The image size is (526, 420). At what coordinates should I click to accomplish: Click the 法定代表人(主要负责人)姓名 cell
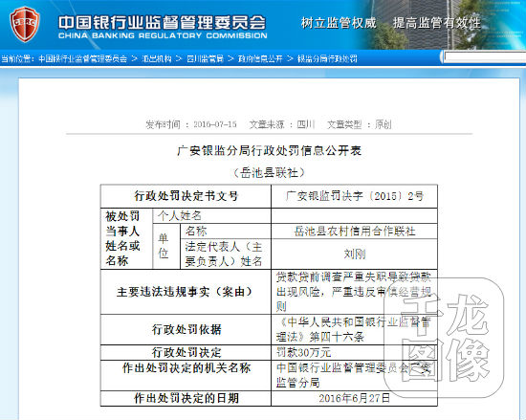[226, 254]
